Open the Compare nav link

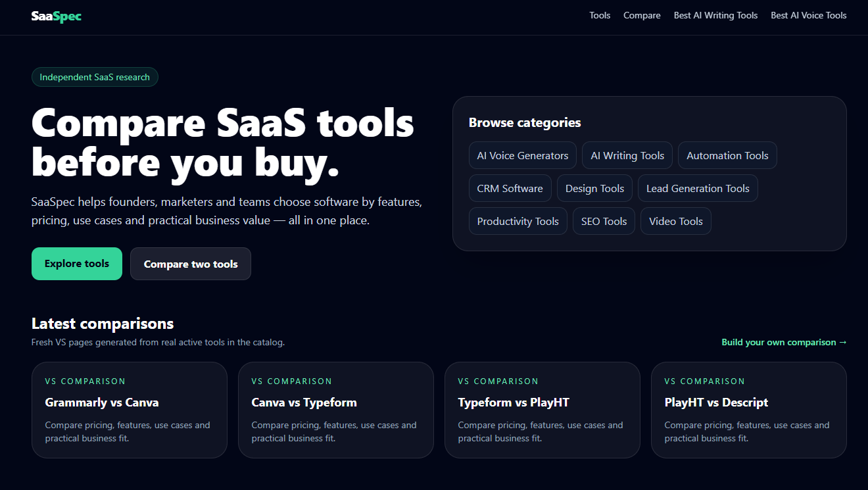coord(642,15)
